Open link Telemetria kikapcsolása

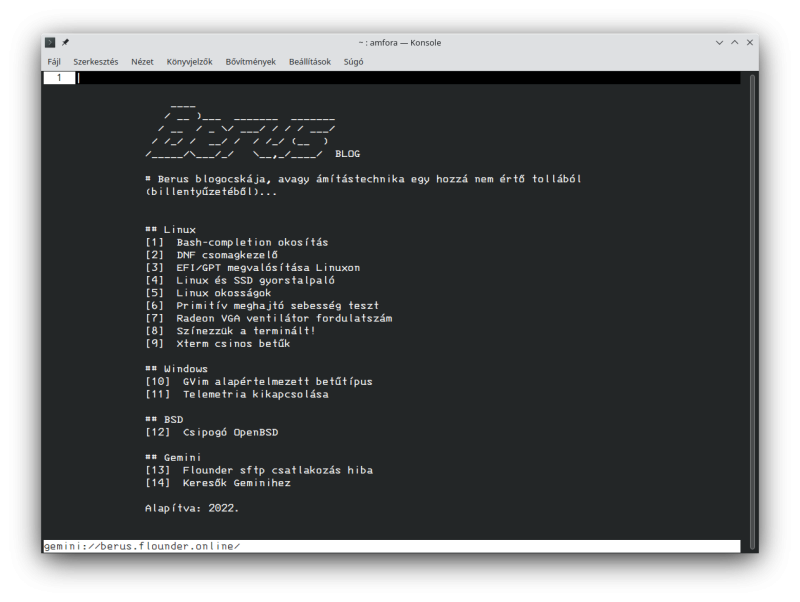coord(256,394)
